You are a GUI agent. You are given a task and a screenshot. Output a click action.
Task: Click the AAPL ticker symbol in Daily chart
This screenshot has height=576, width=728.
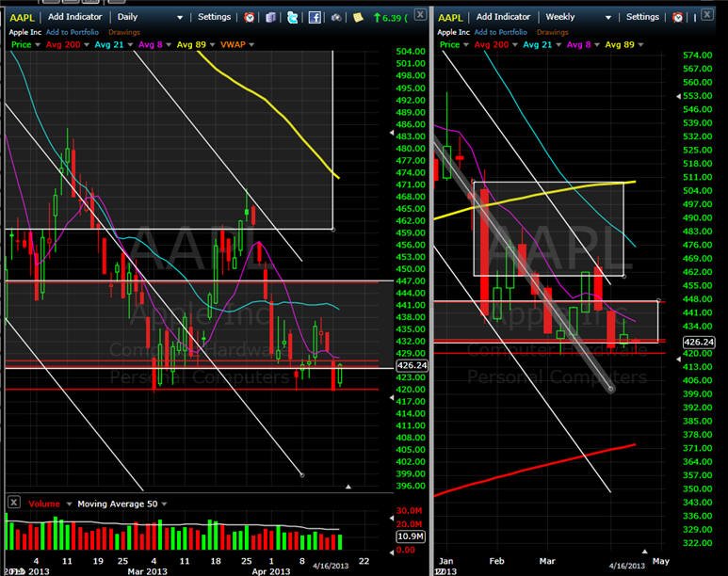point(22,18)
